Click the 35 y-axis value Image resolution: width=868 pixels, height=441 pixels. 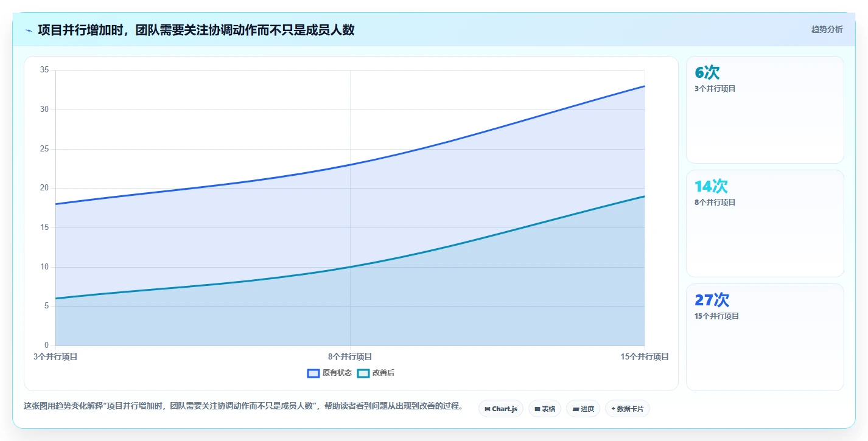(x=44, y=70)
